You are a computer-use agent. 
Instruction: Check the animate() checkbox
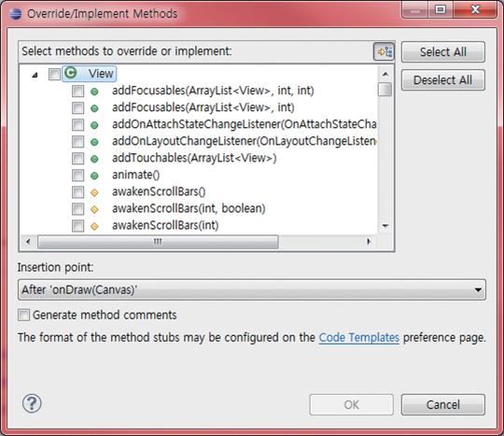click(x=77, y=176)
